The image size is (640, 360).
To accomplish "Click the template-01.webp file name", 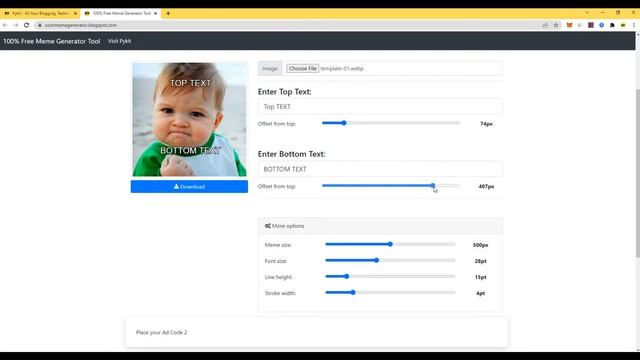I will click(x=342, y=69).
